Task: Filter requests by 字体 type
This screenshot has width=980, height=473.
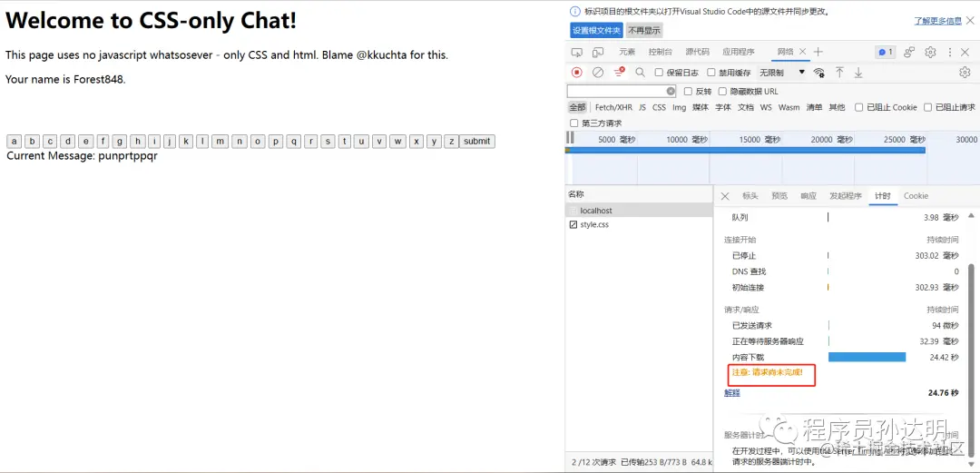Action: pos(723,108)
